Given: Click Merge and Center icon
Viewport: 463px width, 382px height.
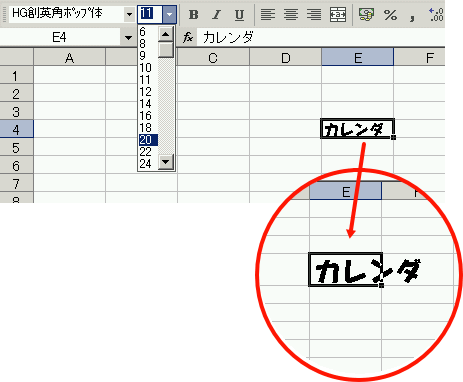Looking at the screenshot, I should 338,15.
